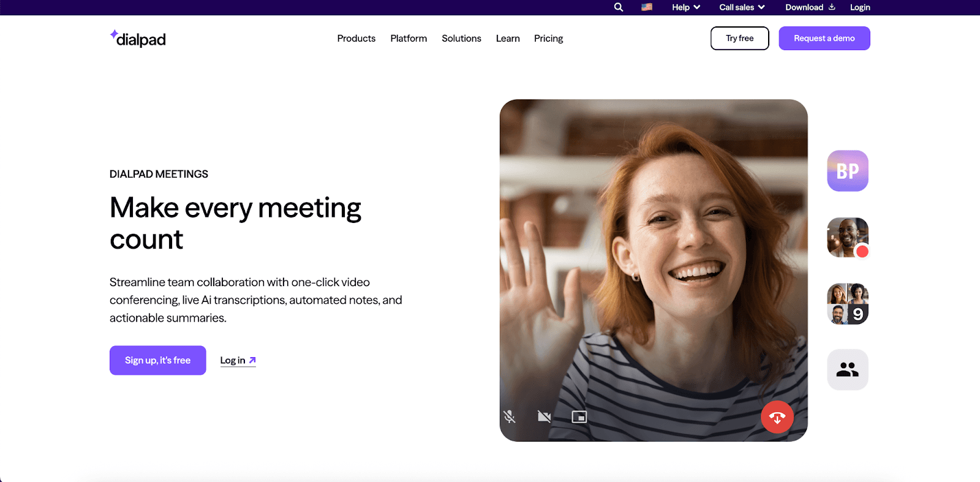The height and width of the screenshot is (482, 980).
Task: Expand the Help dropdown
Action: [686, 7]
